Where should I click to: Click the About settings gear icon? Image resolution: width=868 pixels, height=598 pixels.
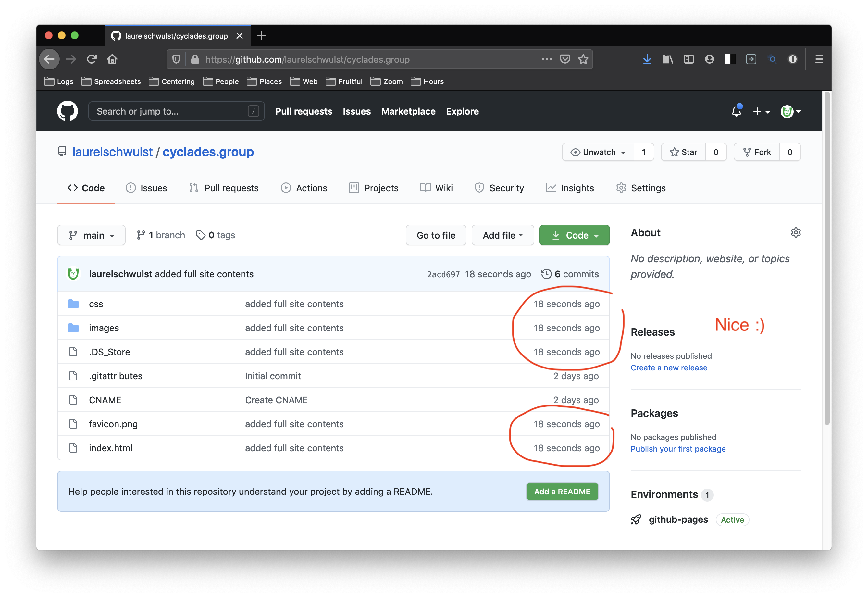pyautogui.click(x=795, y=233)
